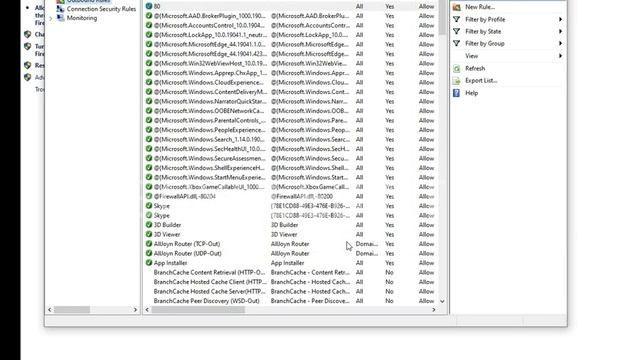Select BranchCache Hosted Cache Server rule
The width and height of the screenshot is (640, 360).
(x=209, y=291)
